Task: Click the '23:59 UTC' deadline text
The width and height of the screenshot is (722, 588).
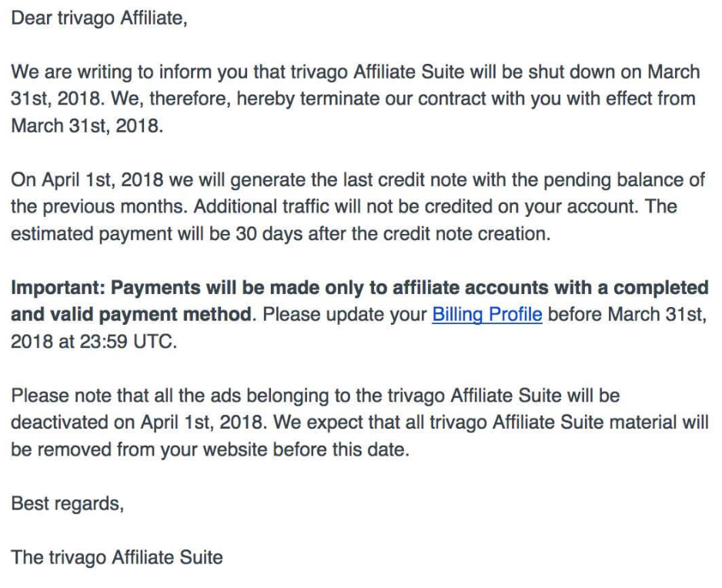Action: [x=129, y=342]
